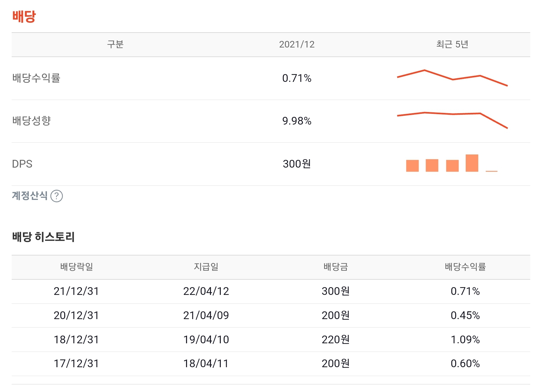Select the 300원 DPS value
The image size is (541, 392).
pos(297,164)
